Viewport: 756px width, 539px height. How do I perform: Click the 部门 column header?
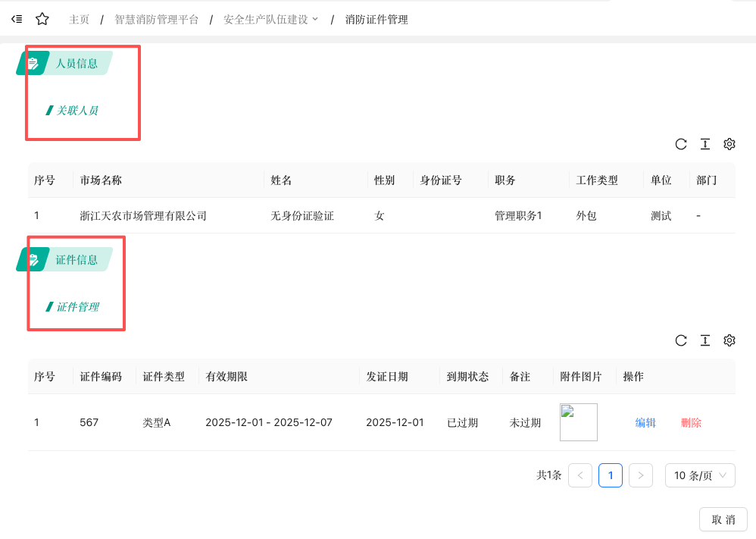click(x=706, y=180)
